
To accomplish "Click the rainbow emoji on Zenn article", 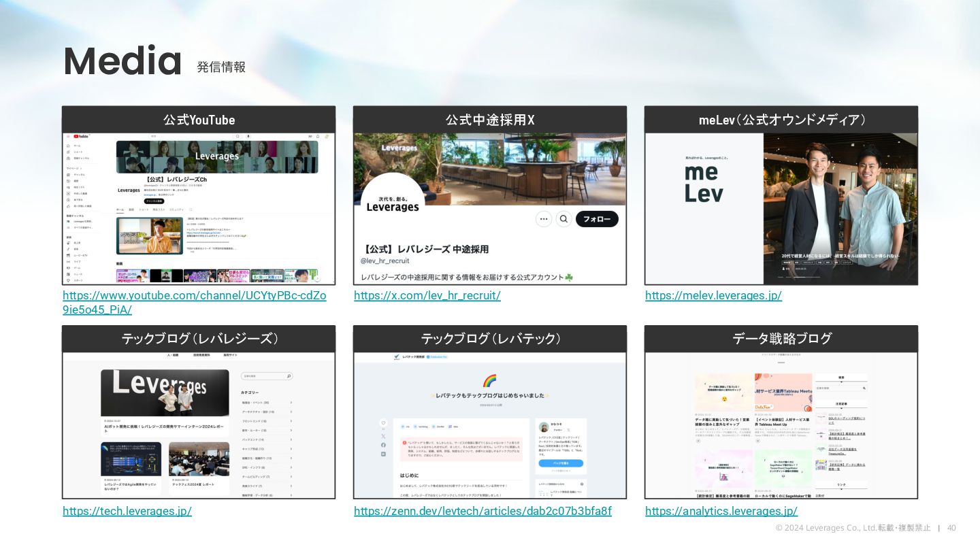I will [489, 380].
